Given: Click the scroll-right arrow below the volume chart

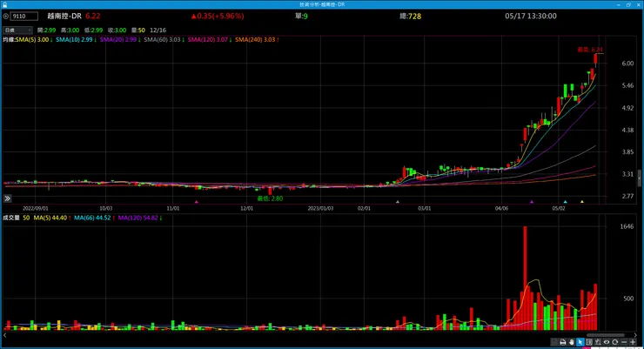Looking at the screenshot, I should tap(635, 335).
